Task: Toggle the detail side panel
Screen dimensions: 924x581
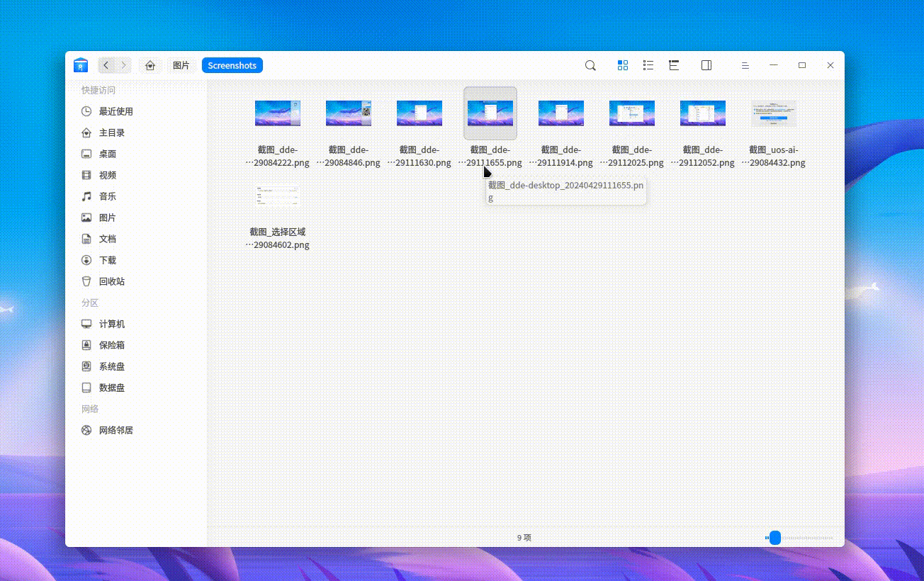Action: point(706,65)
